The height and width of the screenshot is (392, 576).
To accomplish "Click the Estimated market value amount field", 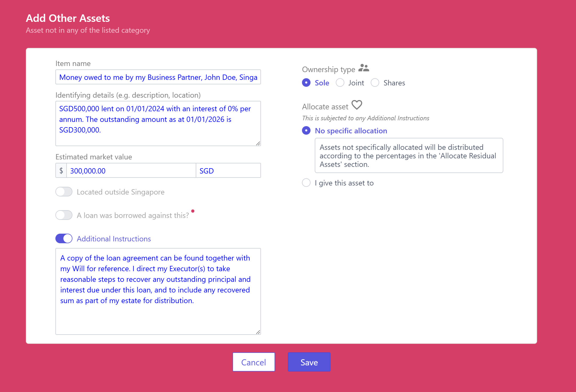I will (x=131, y=171).
